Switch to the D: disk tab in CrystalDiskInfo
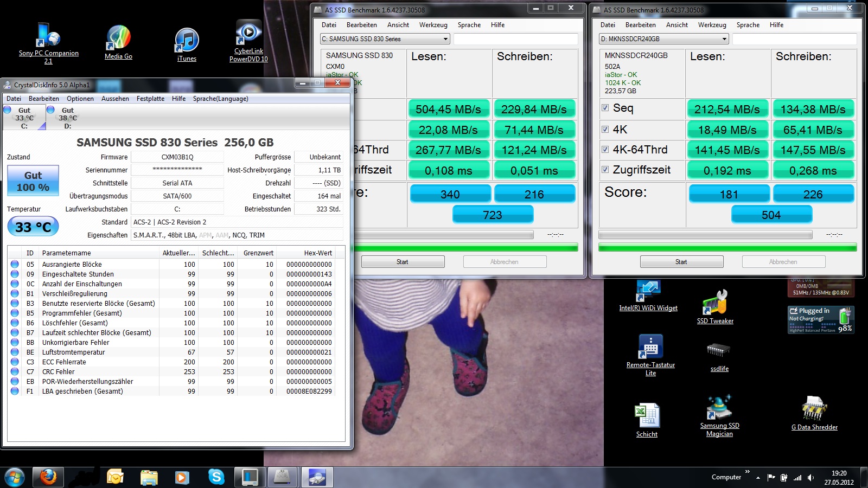 pyautogui.click(x=67, y=118)
